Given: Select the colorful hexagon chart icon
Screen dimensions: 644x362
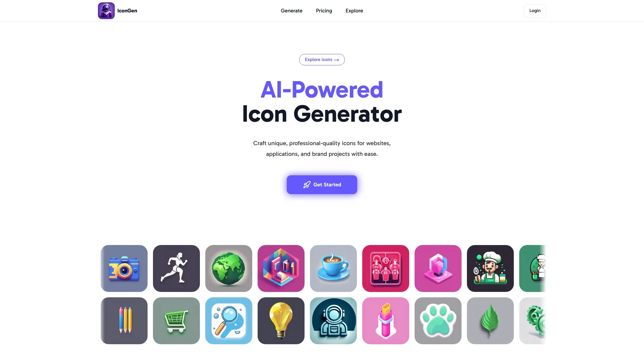Looking at the screenshot, I should point(281,268).
